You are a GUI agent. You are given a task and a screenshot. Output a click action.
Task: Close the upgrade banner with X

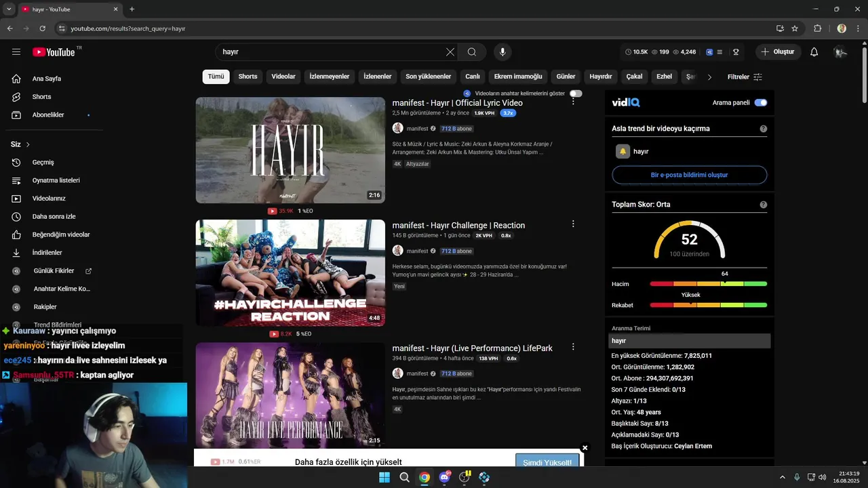pyautogui.click(x=585, y=448)
